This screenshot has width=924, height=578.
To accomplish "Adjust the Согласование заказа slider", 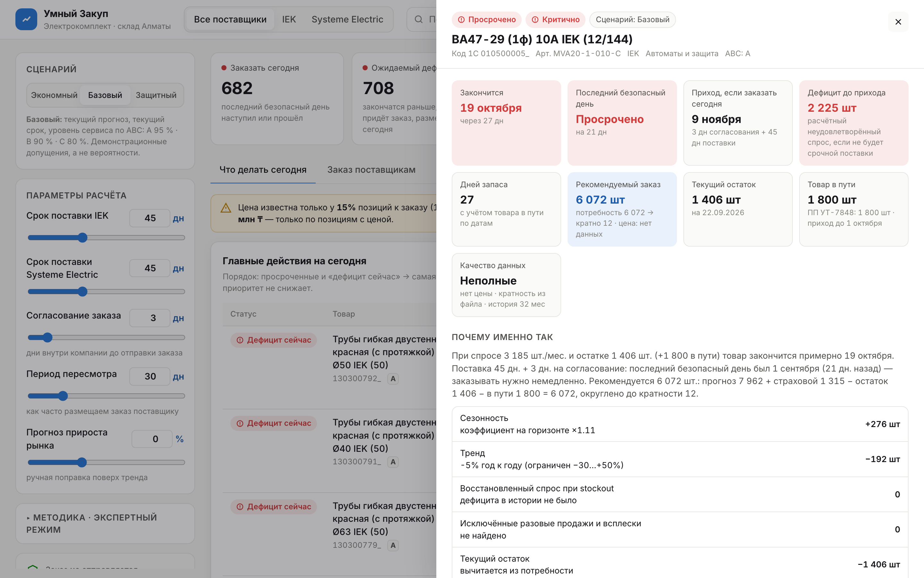I will (x=106, y=337).
